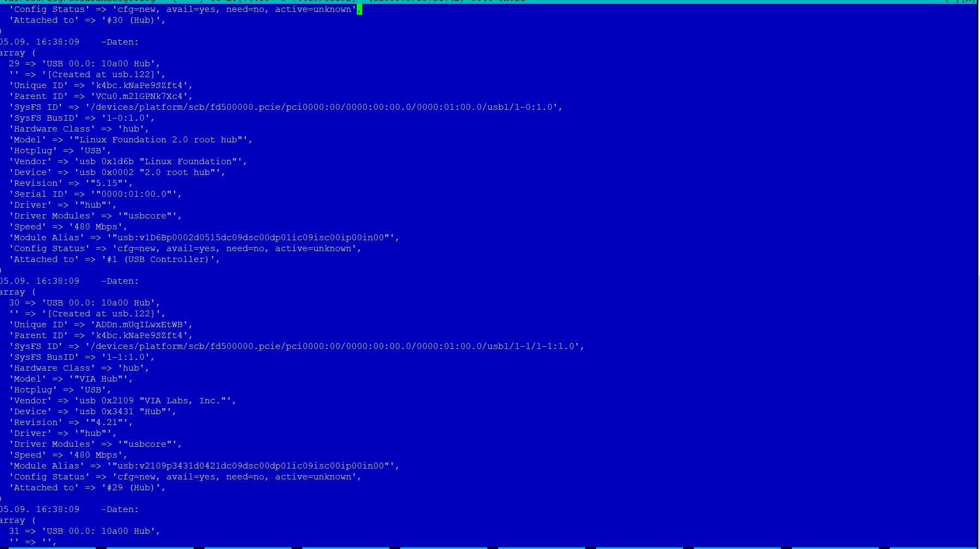980x549 pixels.
Task: Click 'Attached to' line reading '#30 (Hub)'
Action: click(87, 20)
